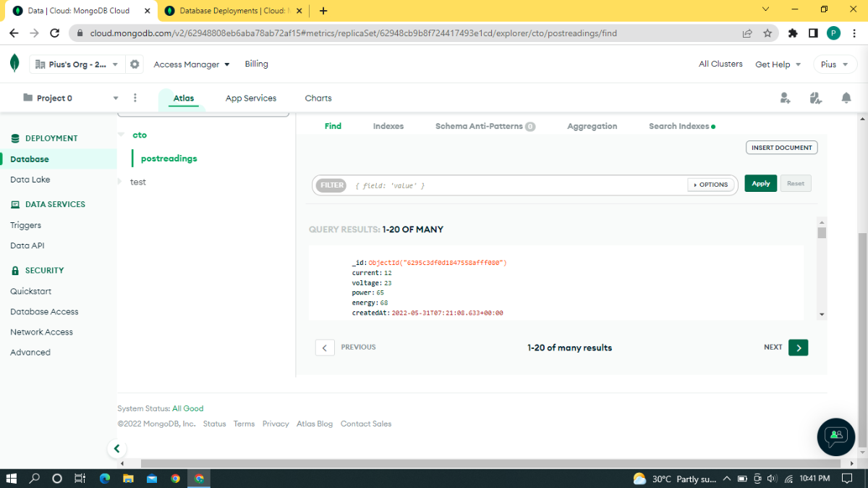The height and width of the screenshot is (488, 868).
Task: Launch Microsoft Edge from the taskbar
Action: point(104,479)
